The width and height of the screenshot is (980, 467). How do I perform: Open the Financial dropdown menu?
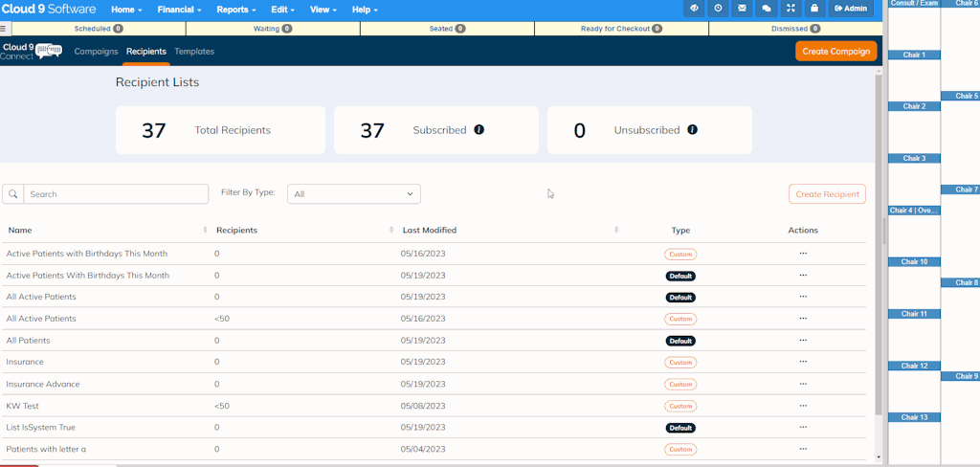click(x=179, y=10)
